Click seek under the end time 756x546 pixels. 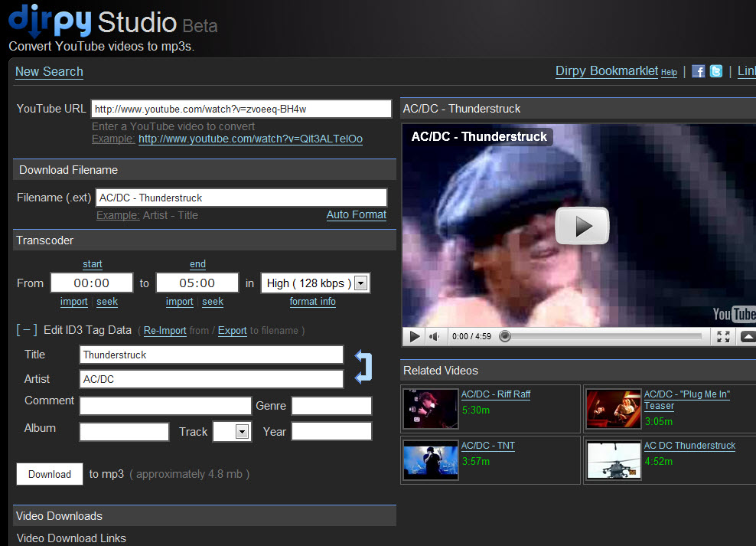pos(213,302)
